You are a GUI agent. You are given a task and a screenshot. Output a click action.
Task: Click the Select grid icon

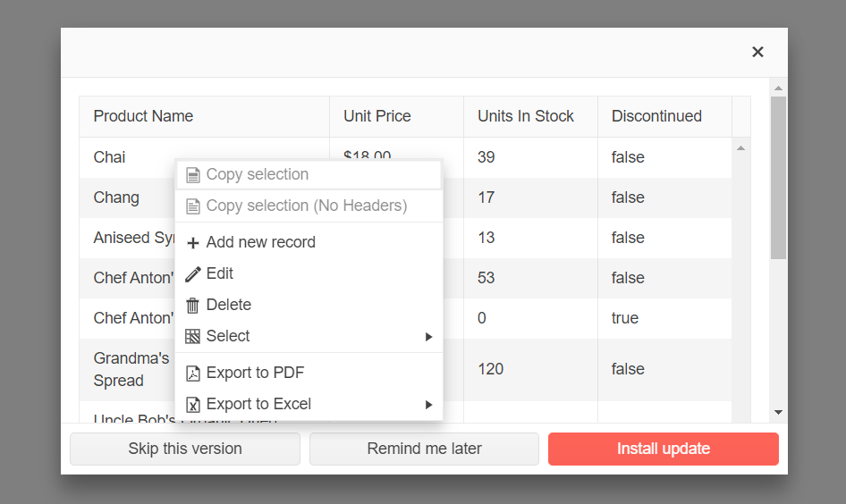point(192,337)
